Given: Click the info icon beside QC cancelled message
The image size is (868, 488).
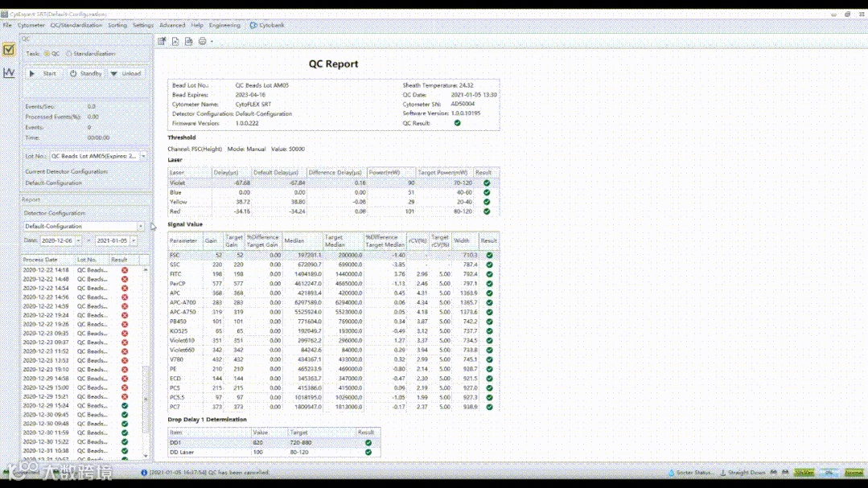Looking at the screenshot, I should 144,473.
